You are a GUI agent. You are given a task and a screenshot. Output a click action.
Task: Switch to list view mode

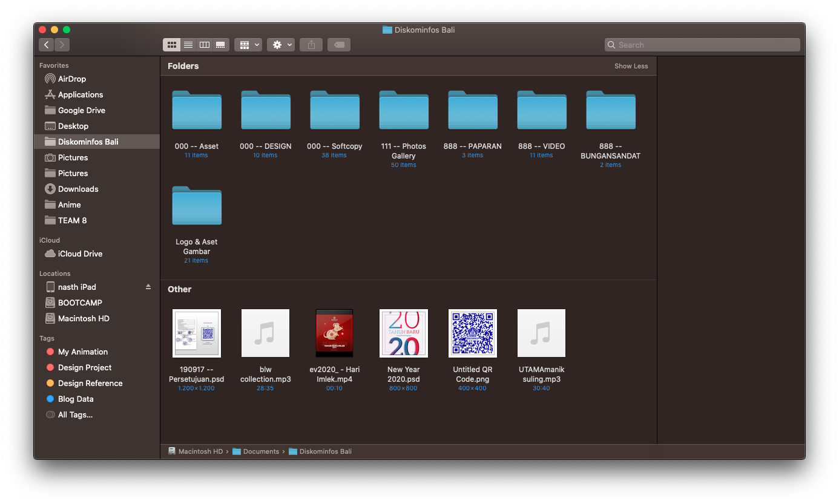(188, 45)
